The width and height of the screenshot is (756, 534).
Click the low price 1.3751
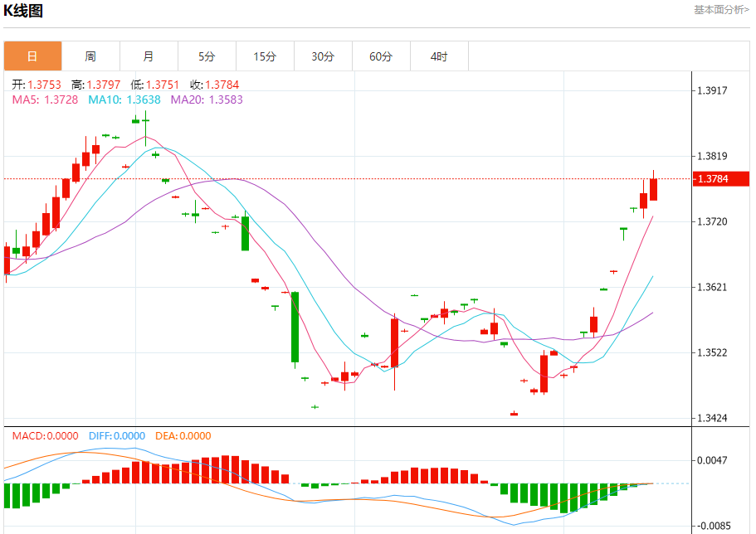[x=163, y=85]
